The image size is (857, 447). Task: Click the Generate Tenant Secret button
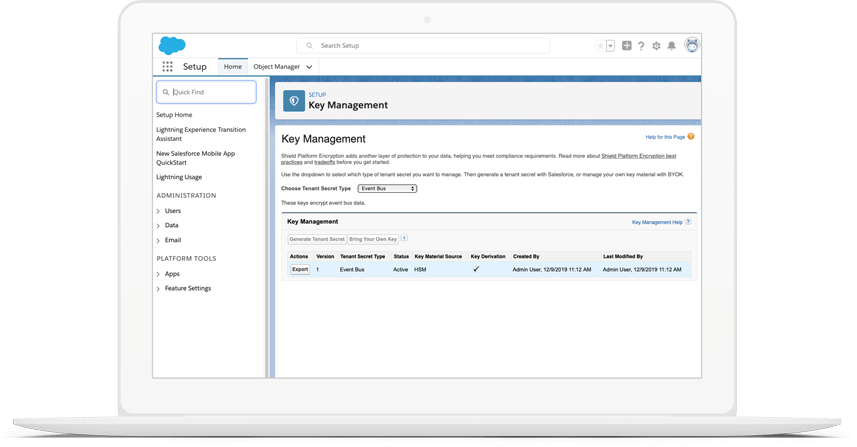(317, 239)
